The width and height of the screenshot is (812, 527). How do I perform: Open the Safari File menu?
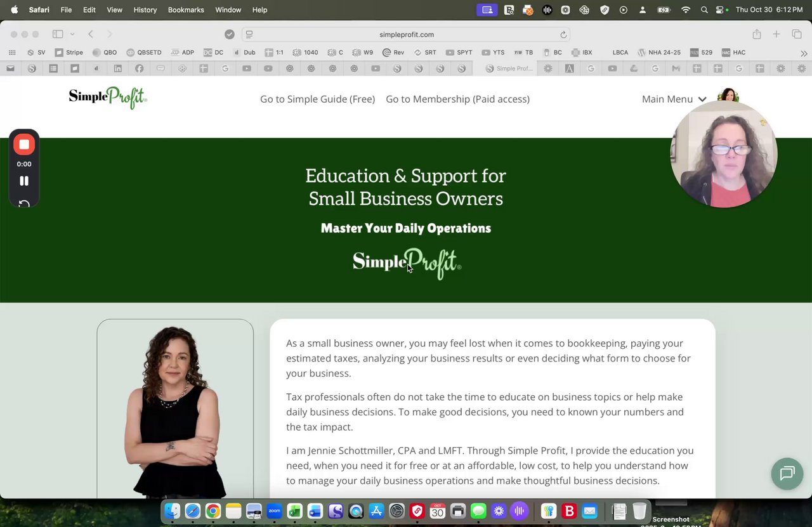click(66, 10)
